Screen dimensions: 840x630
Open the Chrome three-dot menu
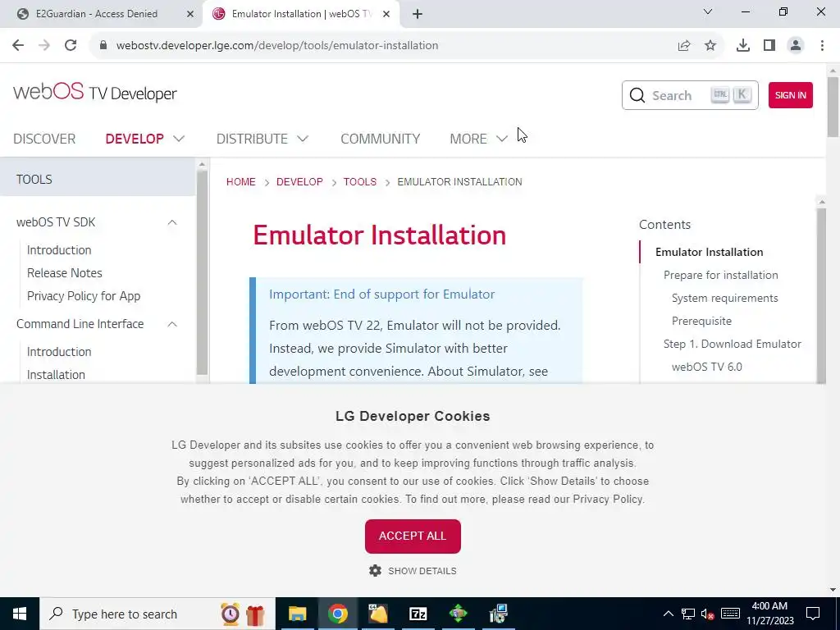pos(822,46)
